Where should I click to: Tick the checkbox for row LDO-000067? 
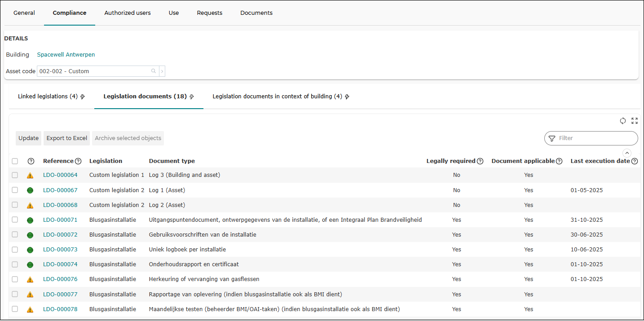pyautogui.click(x=15, y=190)
